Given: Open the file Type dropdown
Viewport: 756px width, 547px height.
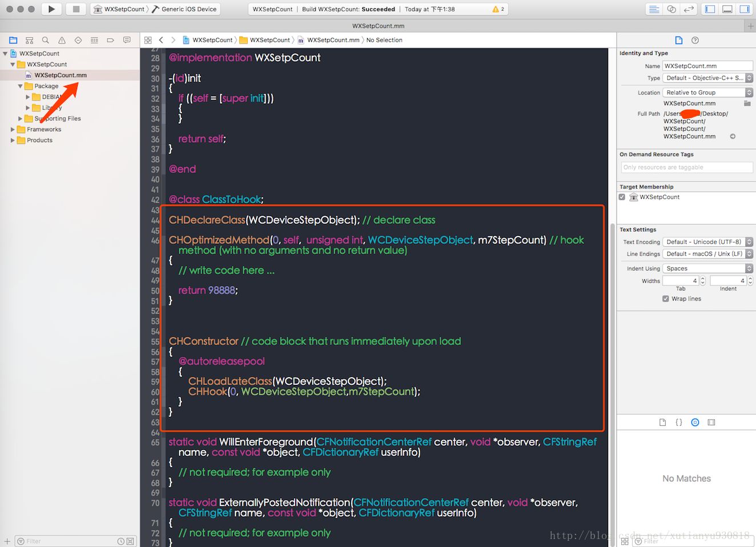Looking at the screenshot, I should [707, 78].
